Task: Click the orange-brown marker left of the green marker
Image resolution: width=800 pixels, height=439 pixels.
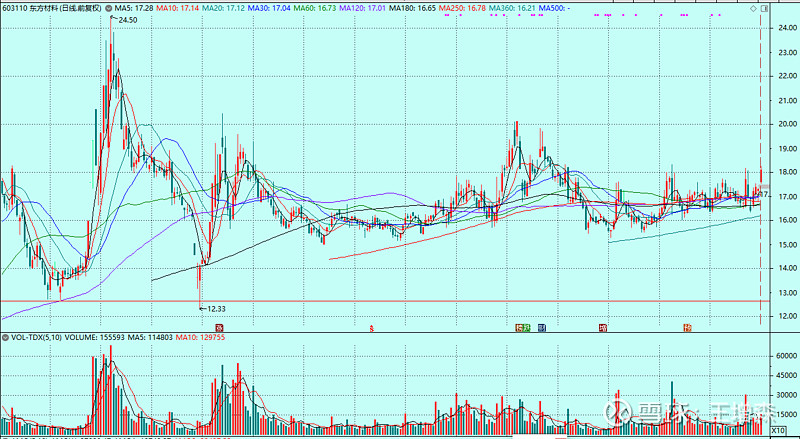Action: click(x=519, y=328)
